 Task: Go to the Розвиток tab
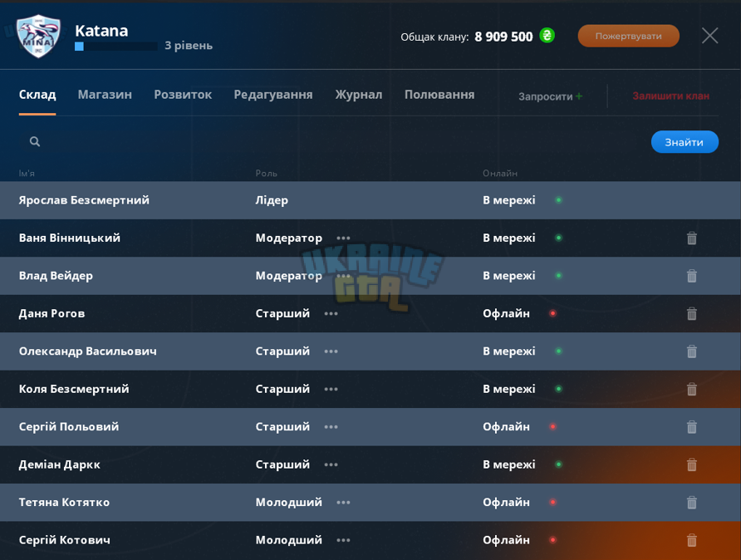(x=183, y=95)
